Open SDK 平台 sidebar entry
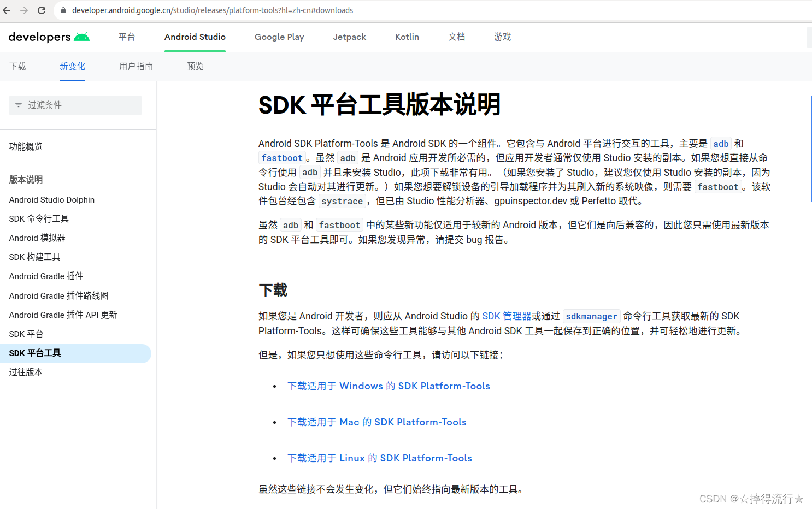812x509 pixels. point(26,334)
